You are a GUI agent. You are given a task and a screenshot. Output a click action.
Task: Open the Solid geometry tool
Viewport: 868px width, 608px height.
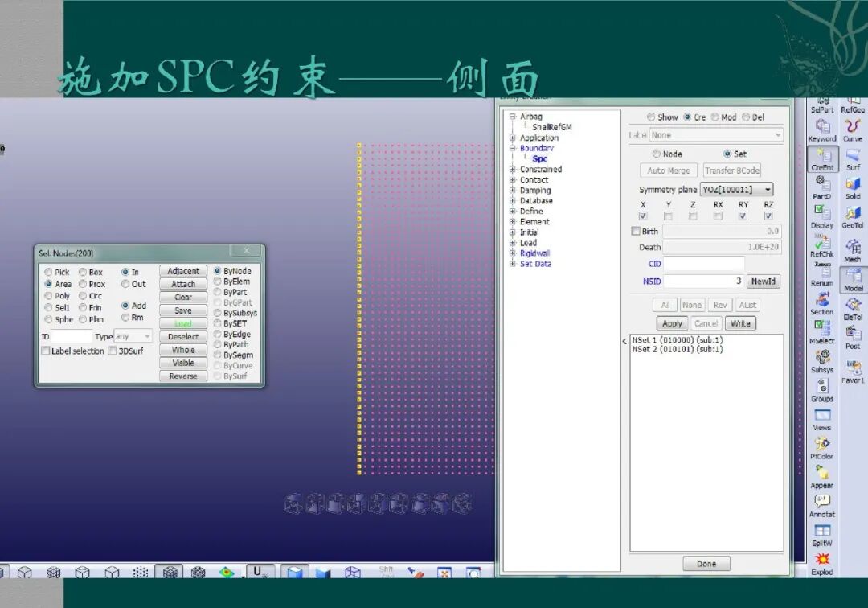tap(853, 188)
